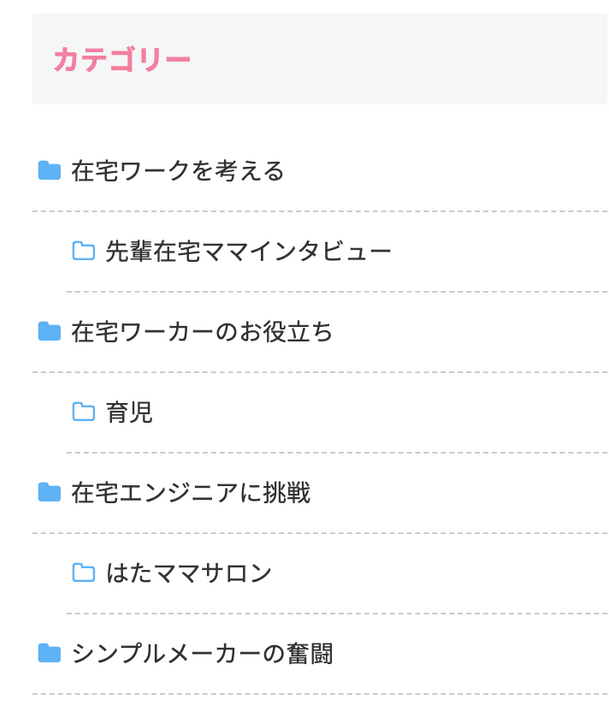Screen dimensions: 609x712
Task: Click the outlined folder icon next to 先輩在宅ママインタビュー
Action: [x=84, y=251]
